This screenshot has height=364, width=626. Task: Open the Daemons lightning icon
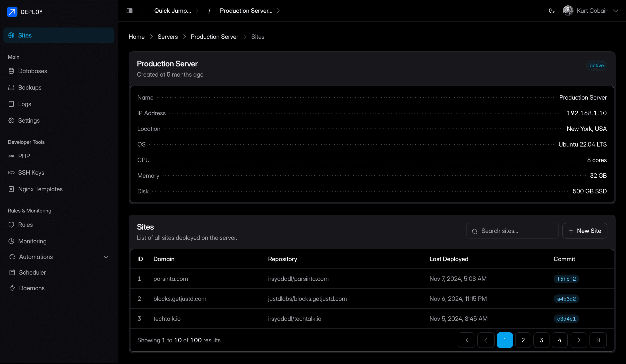(x=12, y=288)
